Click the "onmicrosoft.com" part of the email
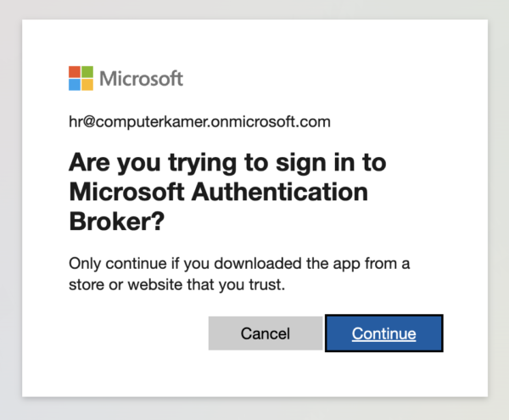This screenshot has width=509, height=420. [281, 121]
